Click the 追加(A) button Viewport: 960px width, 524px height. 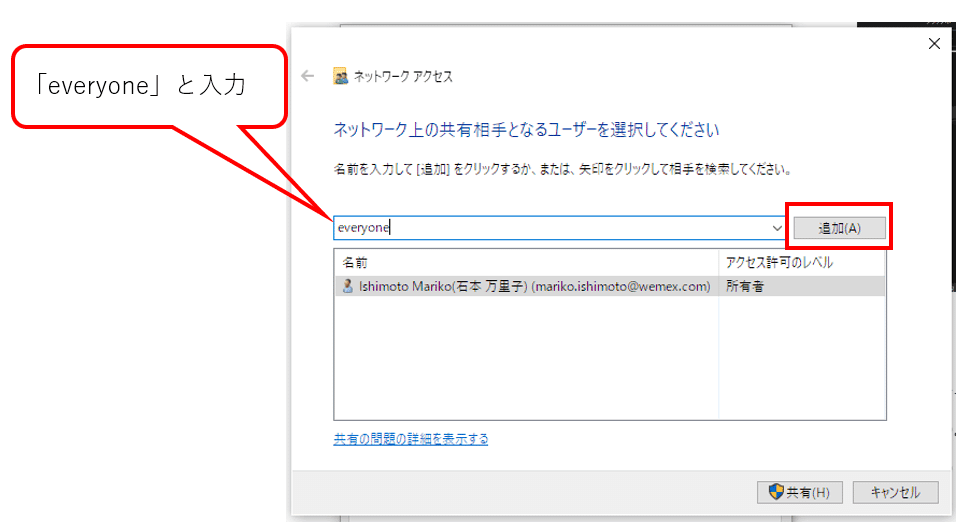click(x=839, y=228)
